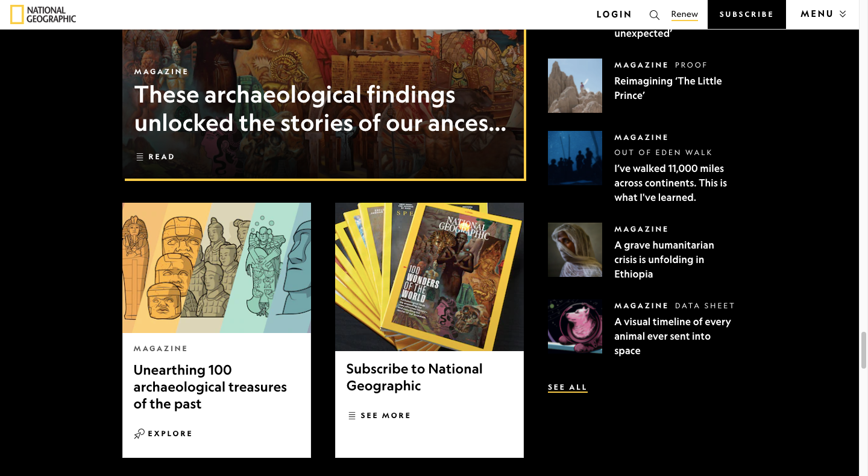Screen dimensions: 868x476
Task: Open the search magnifier icon
Action: coord(654,14)
